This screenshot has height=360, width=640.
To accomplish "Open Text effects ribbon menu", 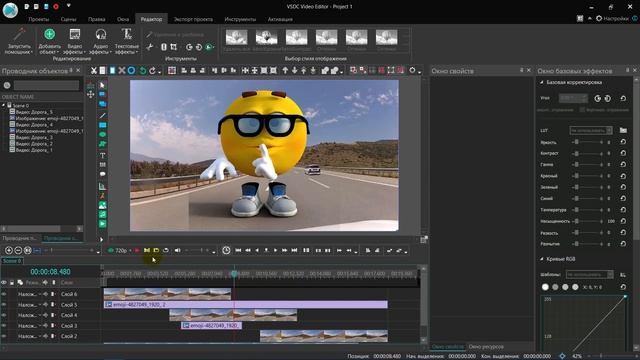I will pos(127,41).
